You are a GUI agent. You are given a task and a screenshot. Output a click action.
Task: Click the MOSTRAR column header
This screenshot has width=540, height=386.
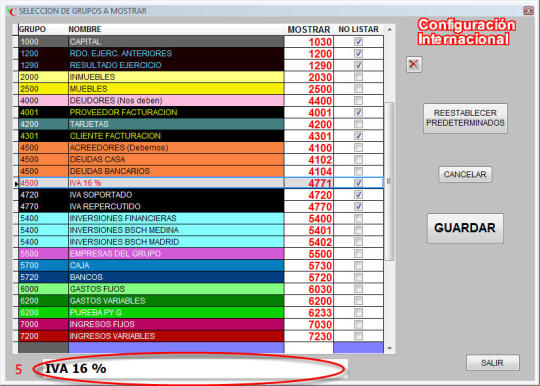[309, 30]
